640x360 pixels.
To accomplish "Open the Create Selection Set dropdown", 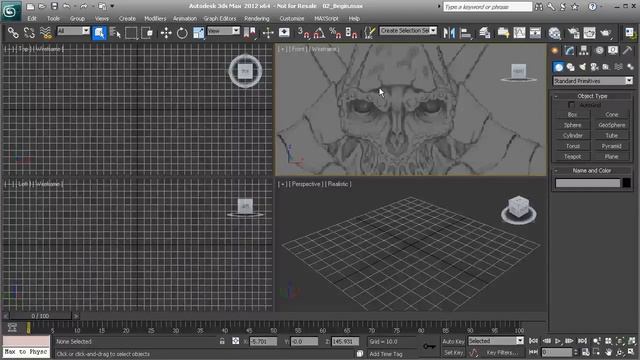I will coord(408,31).
